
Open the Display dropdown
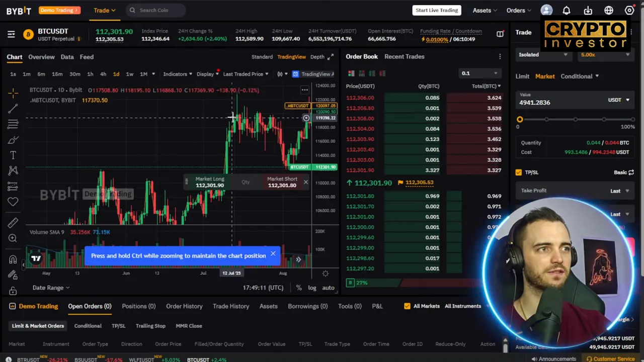(x=207, y=74)
